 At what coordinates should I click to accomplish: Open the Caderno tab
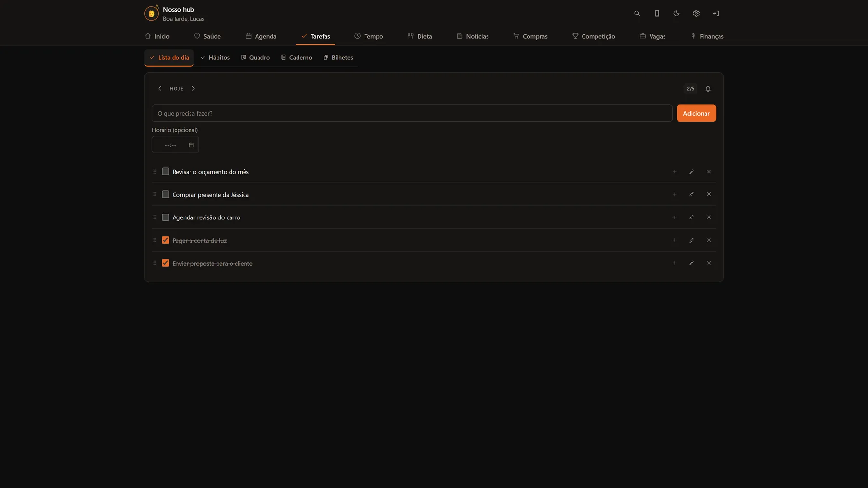(297, 58)
